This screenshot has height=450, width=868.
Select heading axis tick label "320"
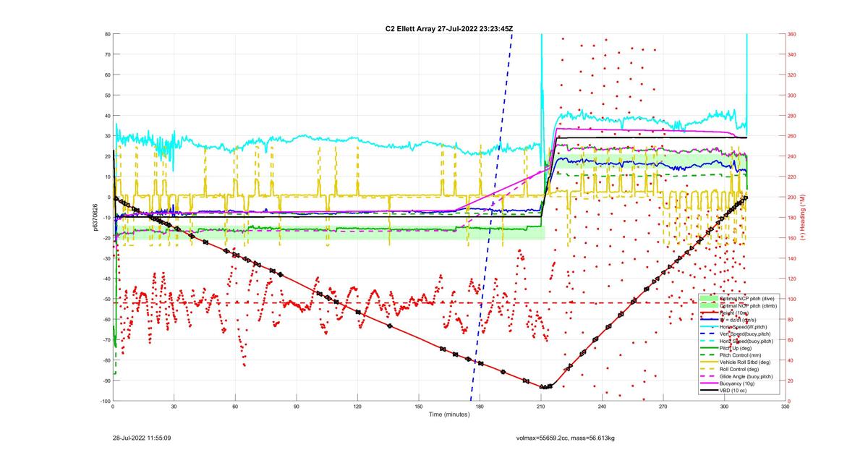793,75
